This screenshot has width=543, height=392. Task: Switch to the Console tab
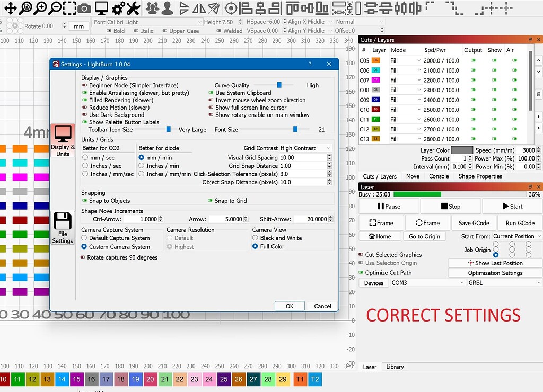439,176
